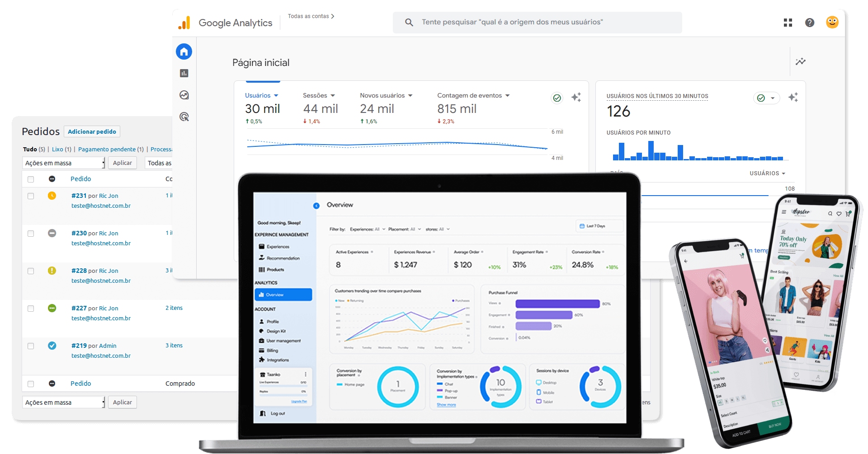
Task: Toggle select-all checkbox in Pedido header
Action: [x=31, y=179]
